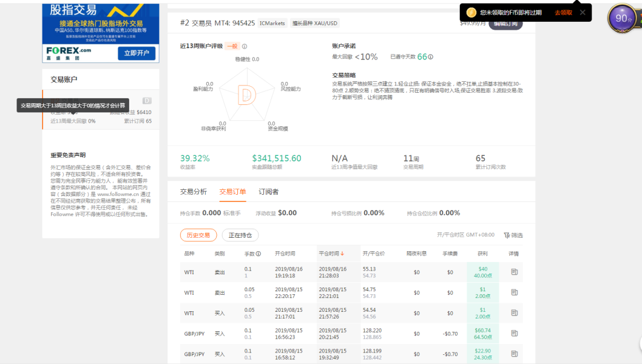Click info icon next to 已遵守天数 66

(430, 57)
